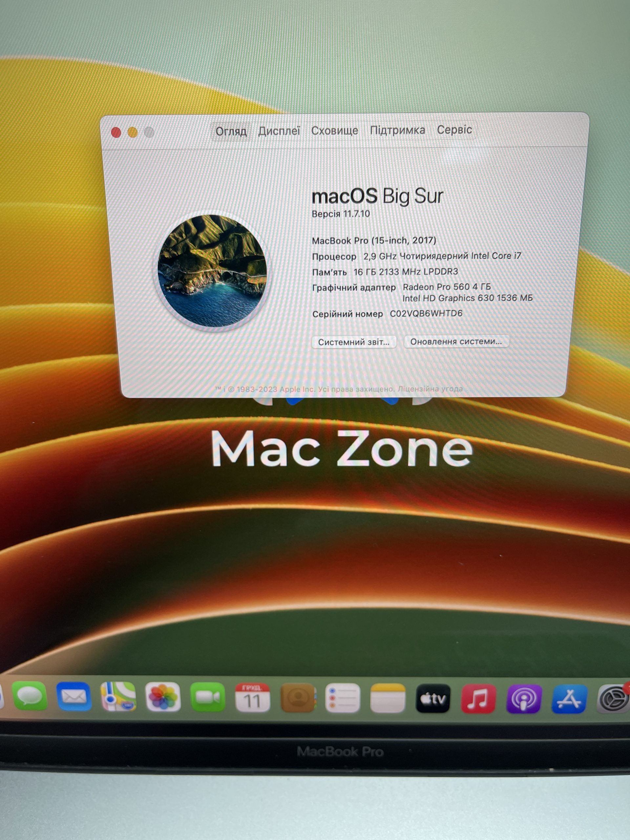Open Maps from the Dock
The height and width of the screenshot is (840, 630).
[x=118, y=697]
